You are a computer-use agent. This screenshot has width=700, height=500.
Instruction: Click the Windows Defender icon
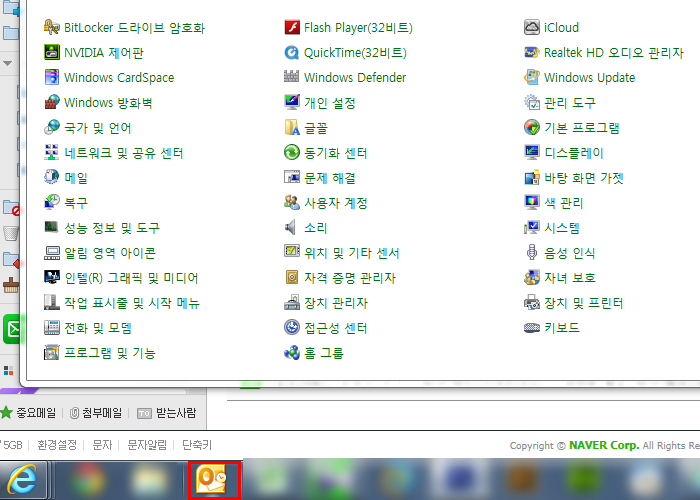coord(292,77)
